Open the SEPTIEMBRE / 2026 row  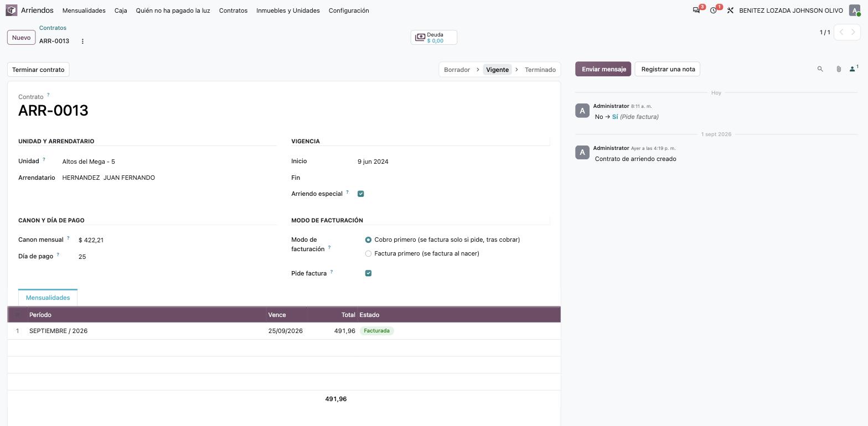[x=283, y=331]
